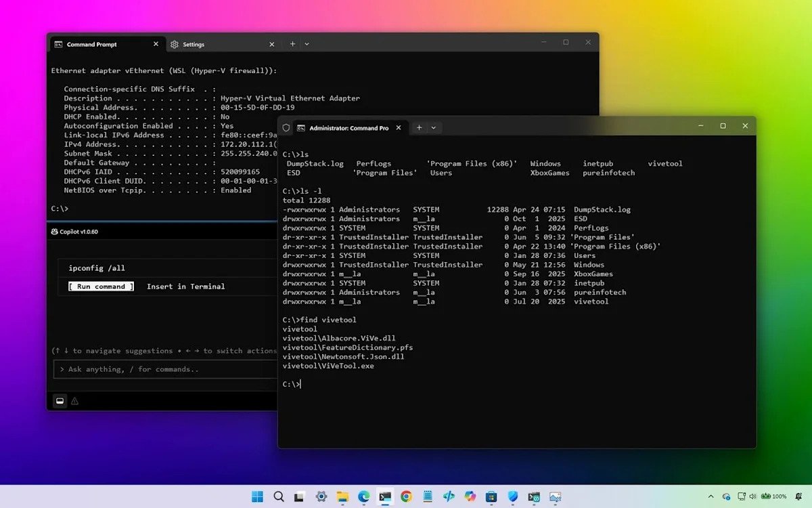The height and width of the screenshot is (508, 812).
Task: Minimize the back Command Prompt window
Action: [x=543, y=42]
